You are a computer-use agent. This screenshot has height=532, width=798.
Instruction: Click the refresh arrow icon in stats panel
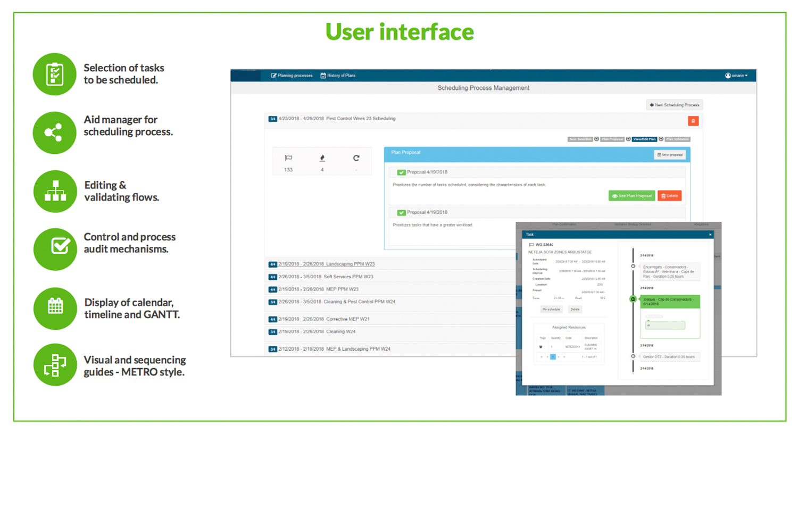[356, 158]
